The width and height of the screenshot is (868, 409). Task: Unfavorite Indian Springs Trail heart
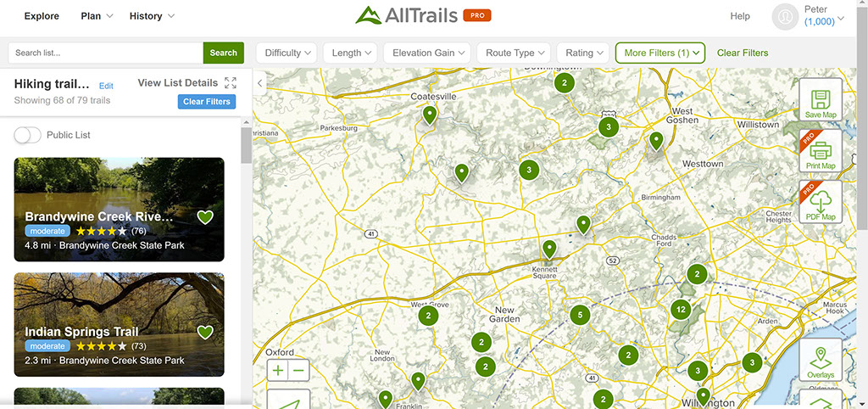pos(205,332)
